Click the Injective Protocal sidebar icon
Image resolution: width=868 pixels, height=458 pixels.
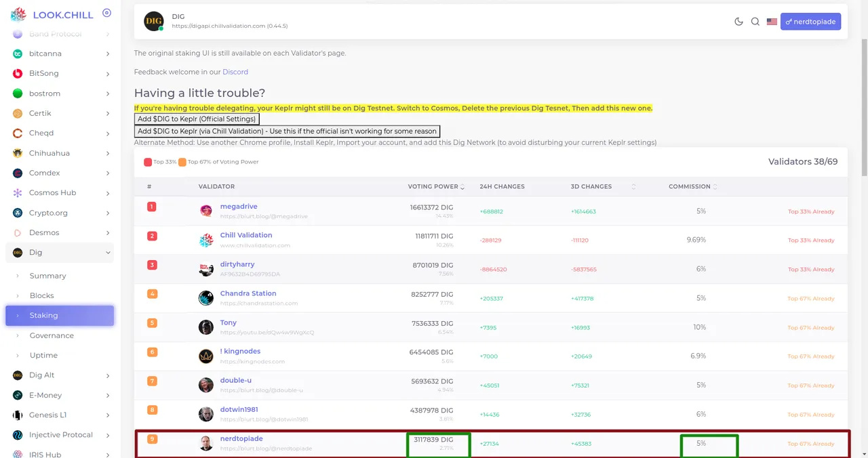point(18,435)
